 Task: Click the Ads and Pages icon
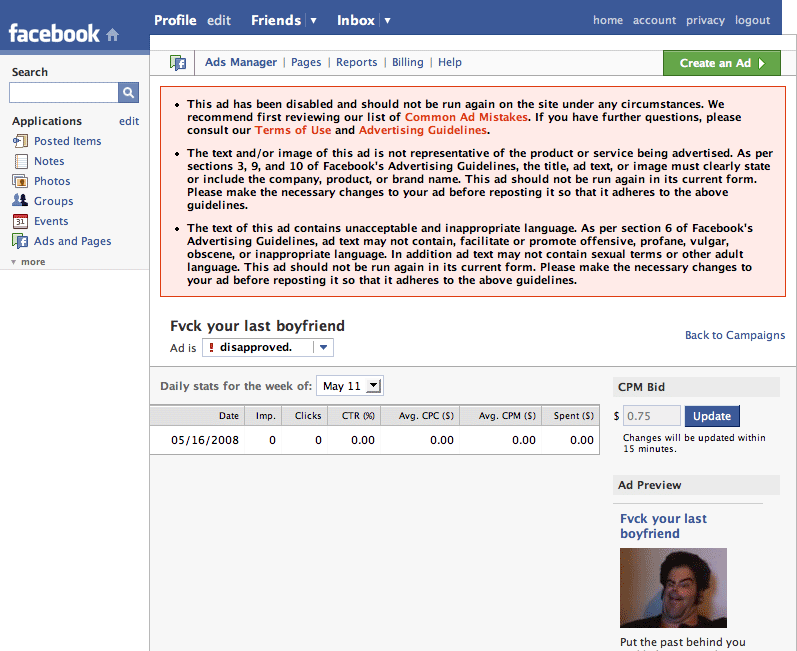pos(20,241)
